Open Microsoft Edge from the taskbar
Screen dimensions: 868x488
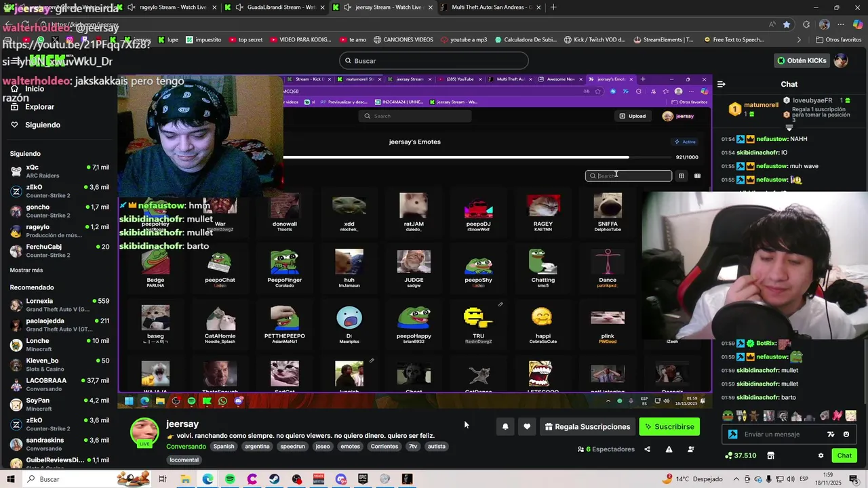[208, 479]
